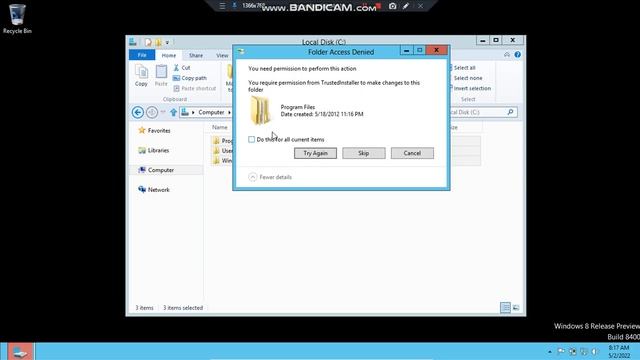Click Computer in the address bar
The image size is (640, 360).
click(x=211, y=112)
